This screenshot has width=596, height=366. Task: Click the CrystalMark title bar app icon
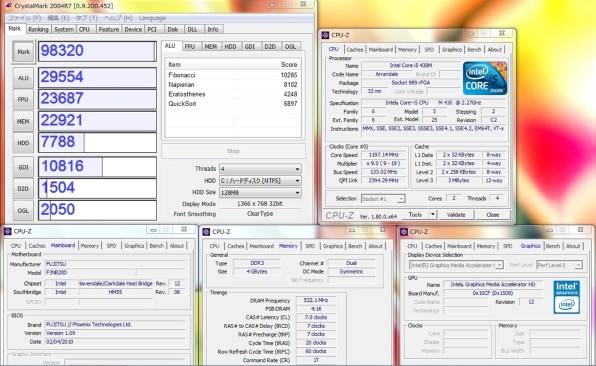(x=8, y=6)
